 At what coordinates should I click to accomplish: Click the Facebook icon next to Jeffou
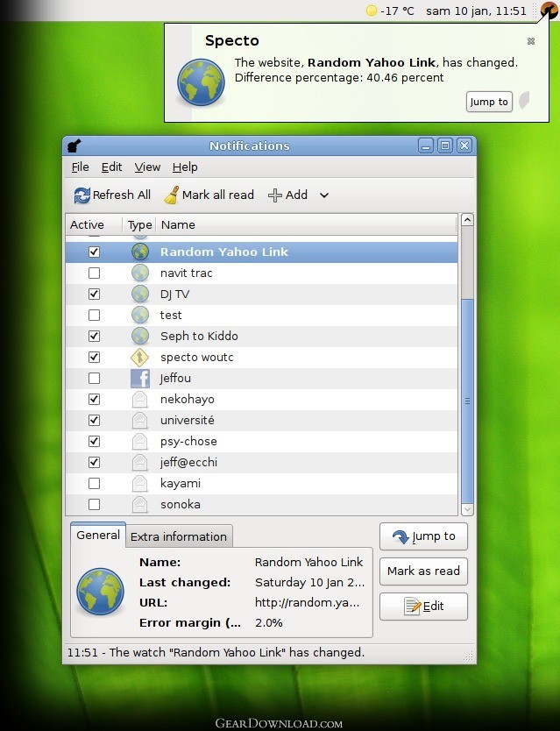click(140, 378)
